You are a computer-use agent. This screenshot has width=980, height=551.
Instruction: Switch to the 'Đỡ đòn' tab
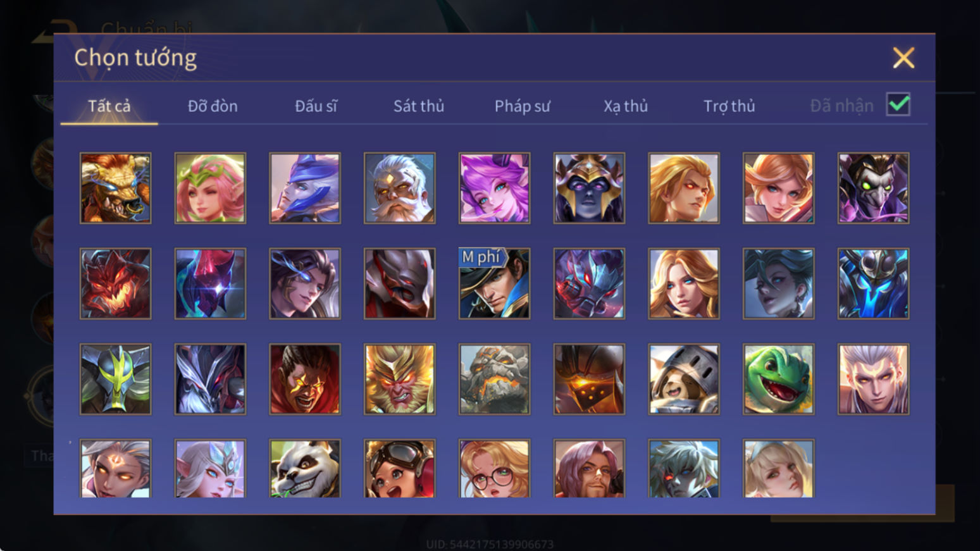(x=213, y=106)
